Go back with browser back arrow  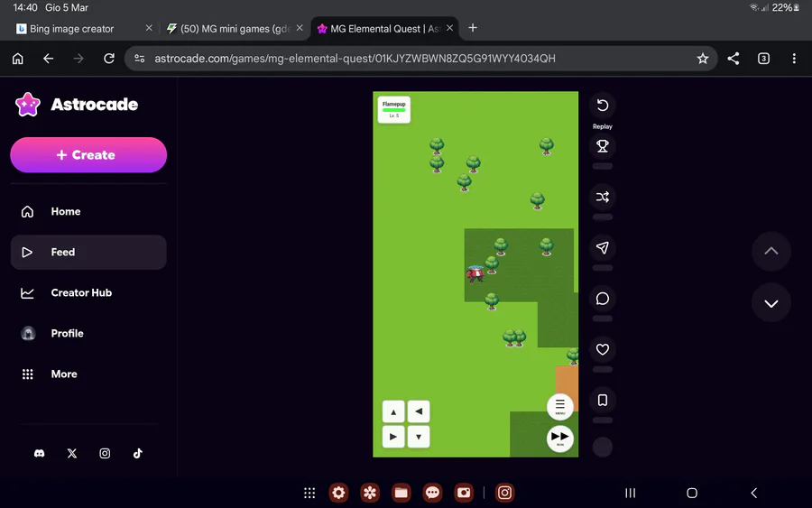click(48, 59)
